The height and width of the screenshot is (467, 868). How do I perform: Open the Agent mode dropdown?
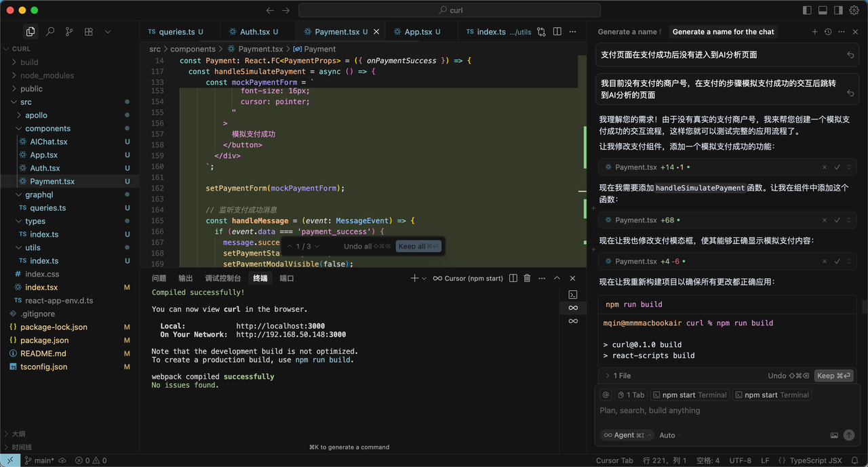pyautogui.click(x=627, y=435)
